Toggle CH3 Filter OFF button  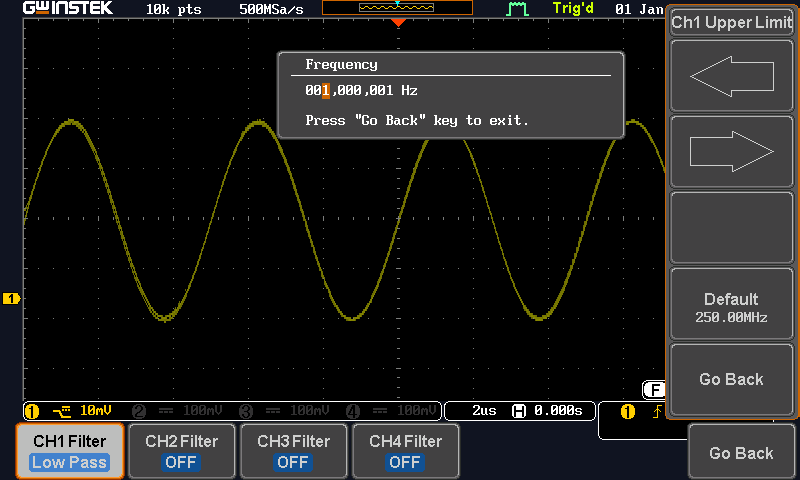pyautogui.click(x=294, y=451)
